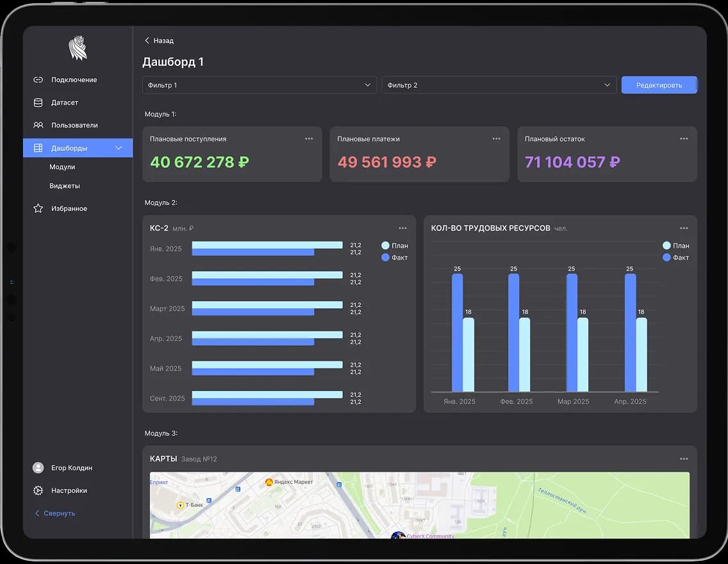Click the Избранное star icon
The width and height of the screenshot is (728, 564).
pyautogui.click(x=38, y=209)
